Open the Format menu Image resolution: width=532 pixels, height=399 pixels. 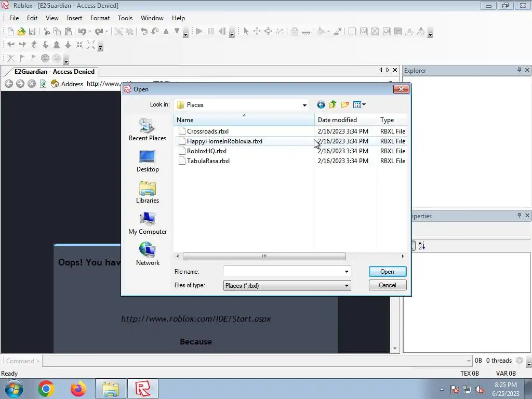point(100,18)
